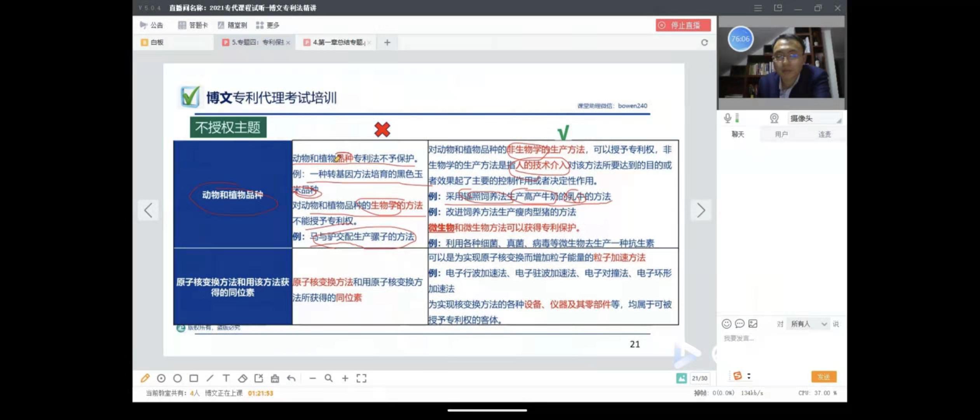Enter fullscreen whiteboard view

tap(361, 378)
